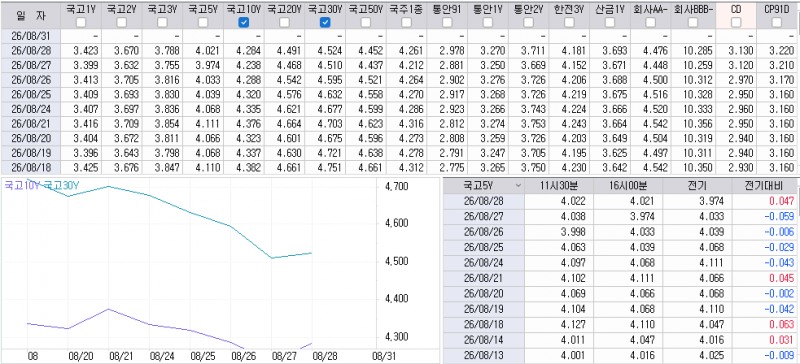Viewport: 800px width, 364px height.
Task: Click the 전기대비 column header
Action: pyautogui.click(x=765, y=186)
